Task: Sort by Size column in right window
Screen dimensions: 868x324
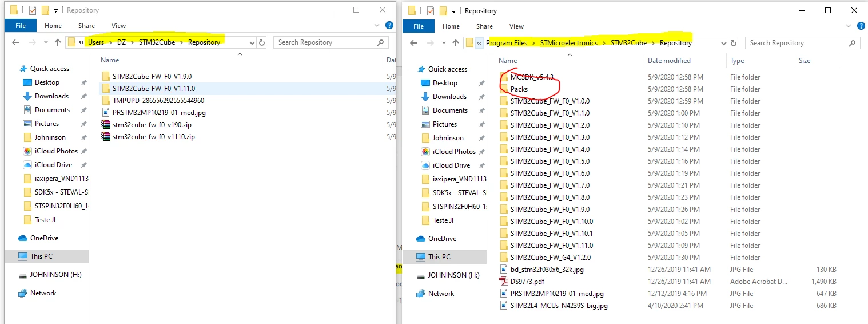Action: [x=805, y=61]
